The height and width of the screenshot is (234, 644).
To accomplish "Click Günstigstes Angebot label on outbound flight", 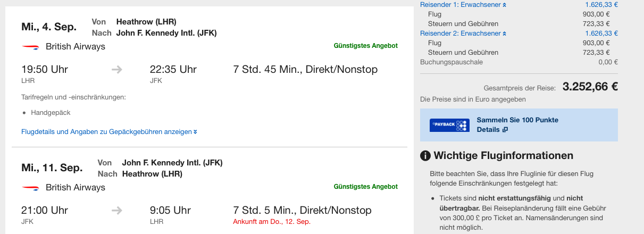I will tap(365, 46).
